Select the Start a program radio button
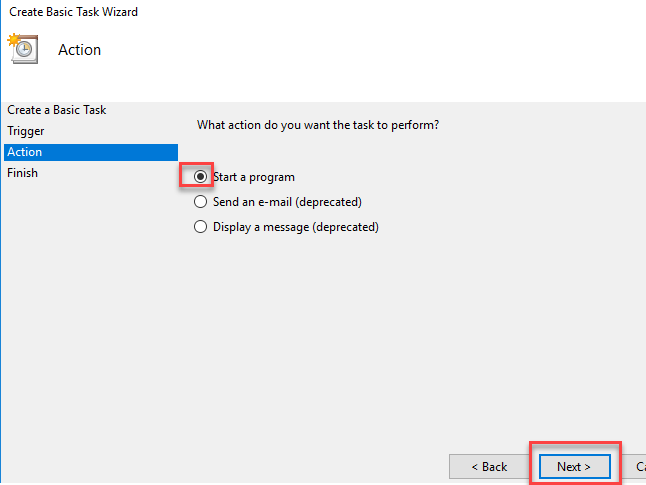Viewport: 646px width, 485px height. pos(200,177)
